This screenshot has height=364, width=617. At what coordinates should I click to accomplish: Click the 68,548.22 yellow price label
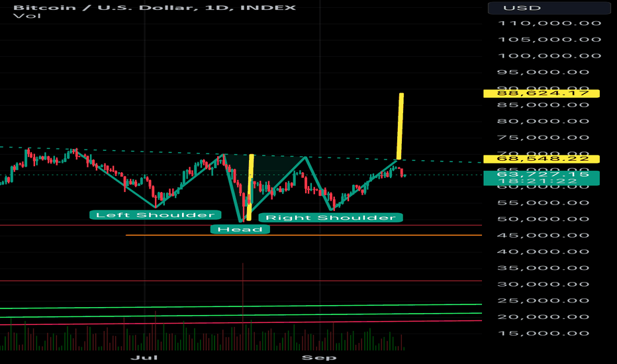(542, 159)
